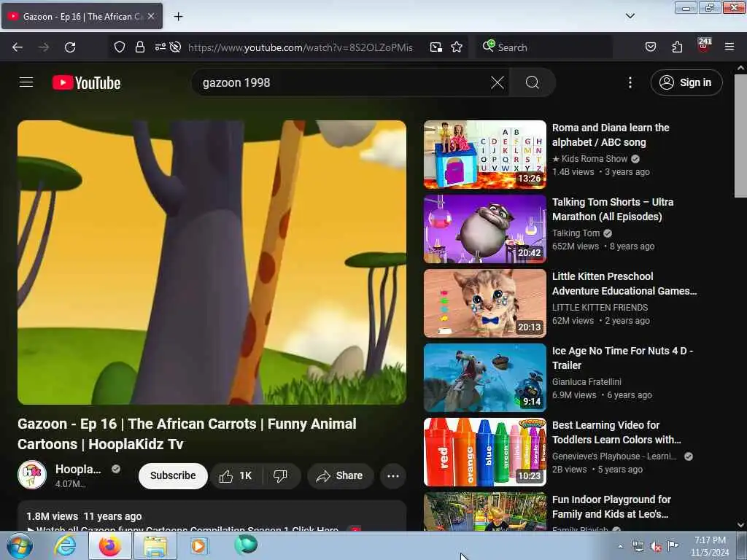Click the network tray icon
The image size is (747, 560).
click(x=638, y=547)
